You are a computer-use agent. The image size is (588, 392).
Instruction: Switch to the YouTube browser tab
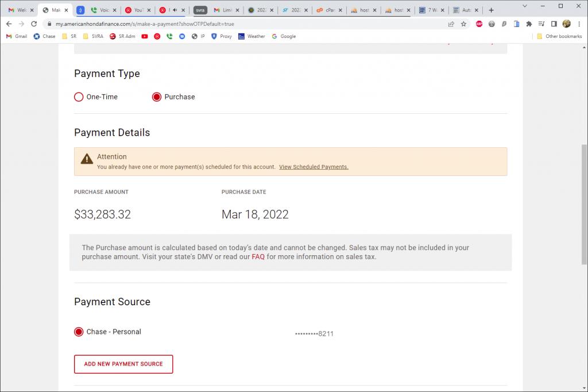point(136,10)
